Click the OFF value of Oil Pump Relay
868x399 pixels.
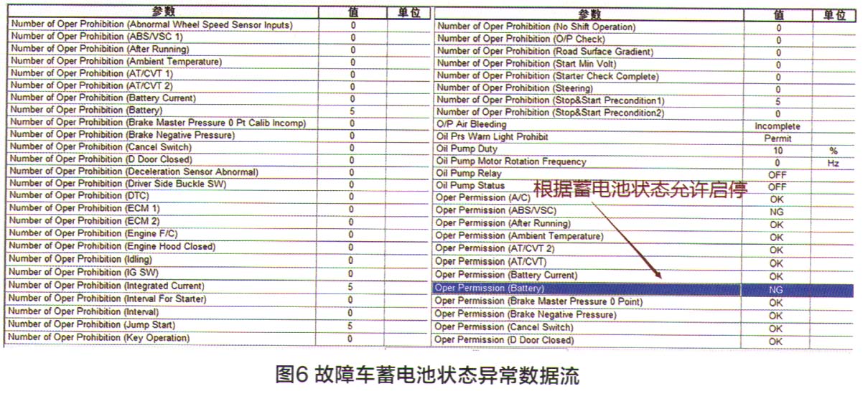click(x=778, y=175)
